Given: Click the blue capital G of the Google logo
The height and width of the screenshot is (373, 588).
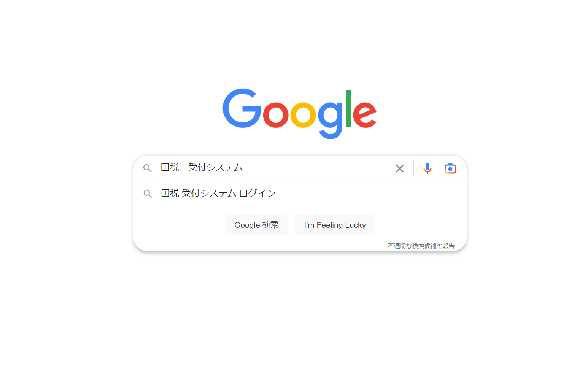Looking at the screenshot, I should (242, 108).
